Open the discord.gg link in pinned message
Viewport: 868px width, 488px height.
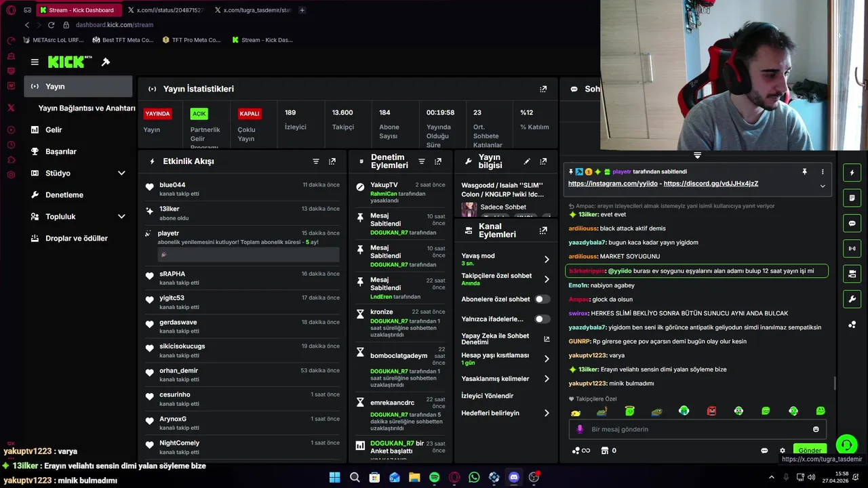point(711,184)
